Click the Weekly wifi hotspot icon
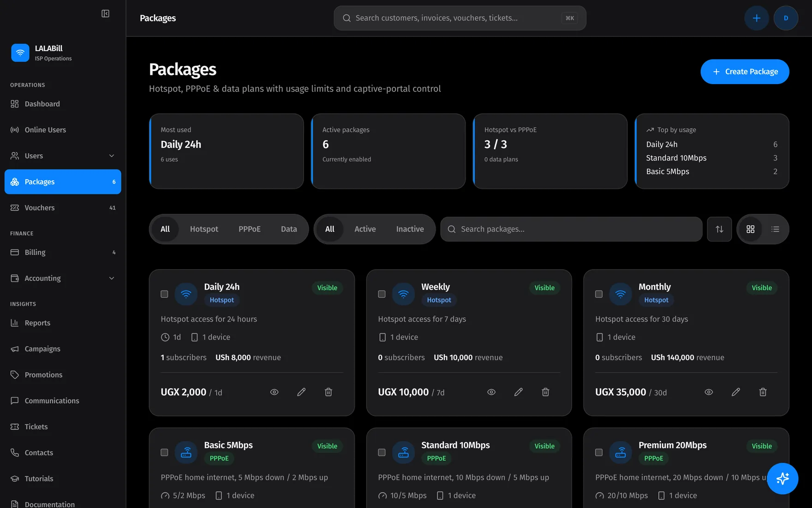The width and height of the screenshot is (812, 508). pos(403,294)
